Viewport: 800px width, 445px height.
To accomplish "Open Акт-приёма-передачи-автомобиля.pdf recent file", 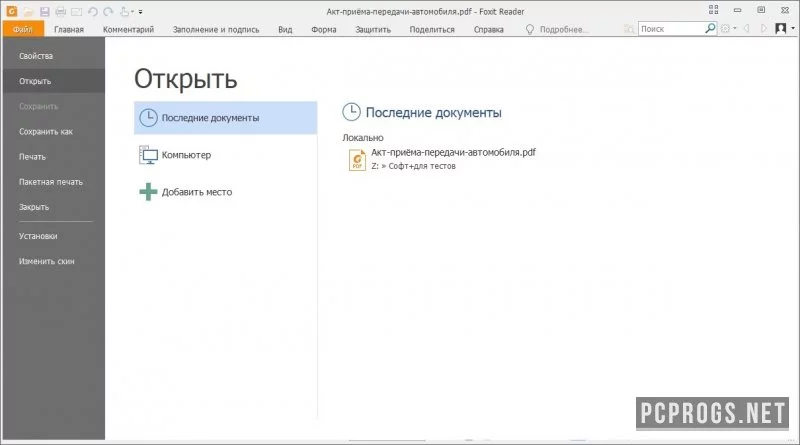I will tap(453, 152).
